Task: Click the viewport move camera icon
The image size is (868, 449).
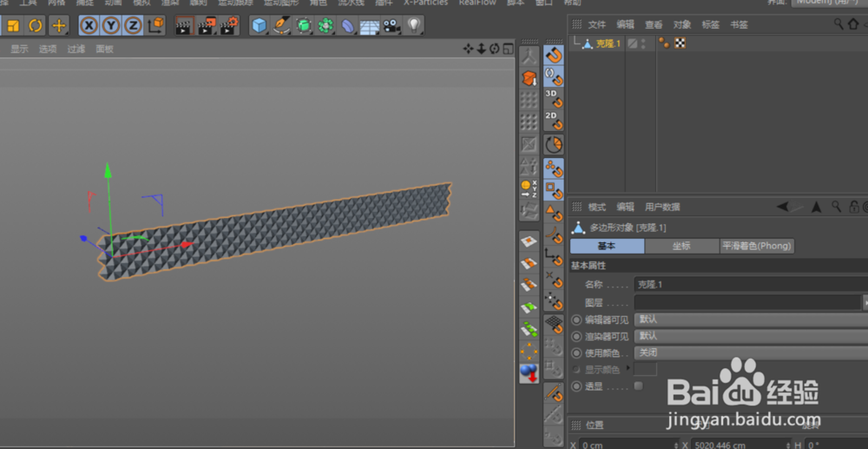Action: 469,49
